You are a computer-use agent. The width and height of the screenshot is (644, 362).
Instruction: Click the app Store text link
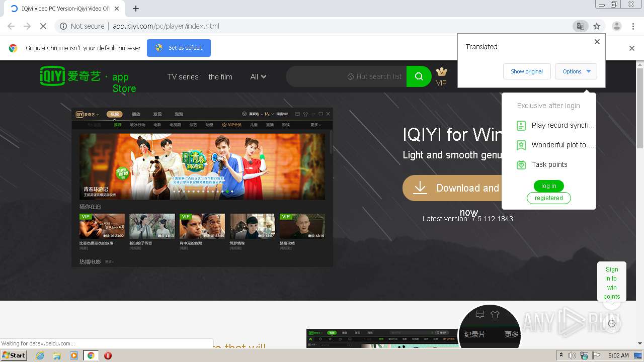124,82
